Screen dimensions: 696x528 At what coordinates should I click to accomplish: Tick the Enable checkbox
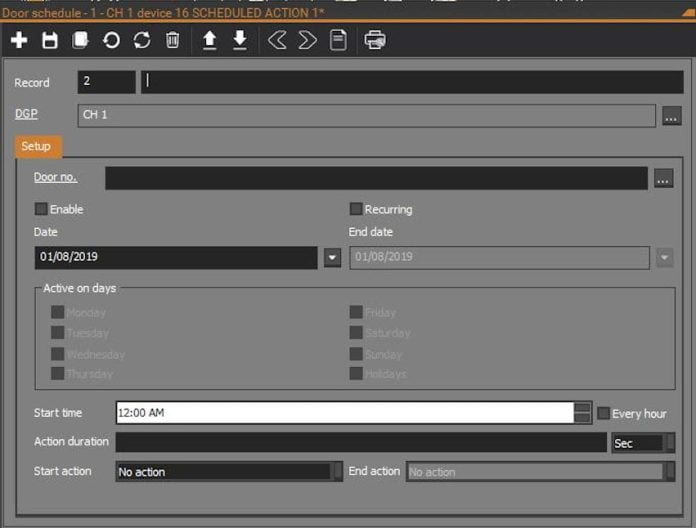click(41, 209)
